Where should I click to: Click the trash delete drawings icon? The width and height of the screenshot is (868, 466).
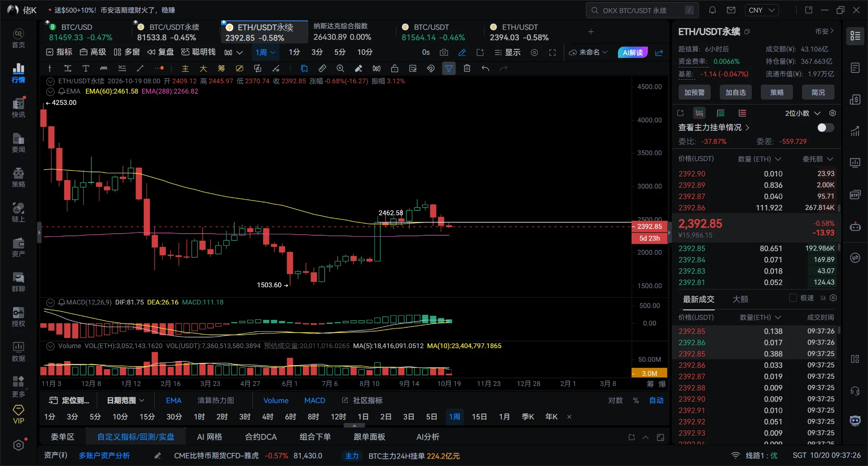(x=467, y=68)
